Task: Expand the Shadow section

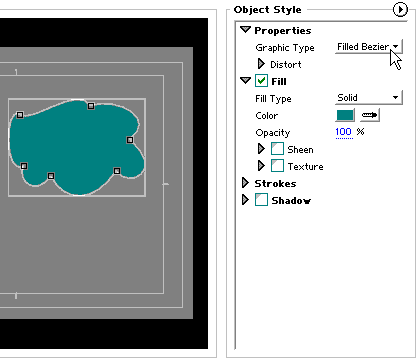Action: coord(245,200)
